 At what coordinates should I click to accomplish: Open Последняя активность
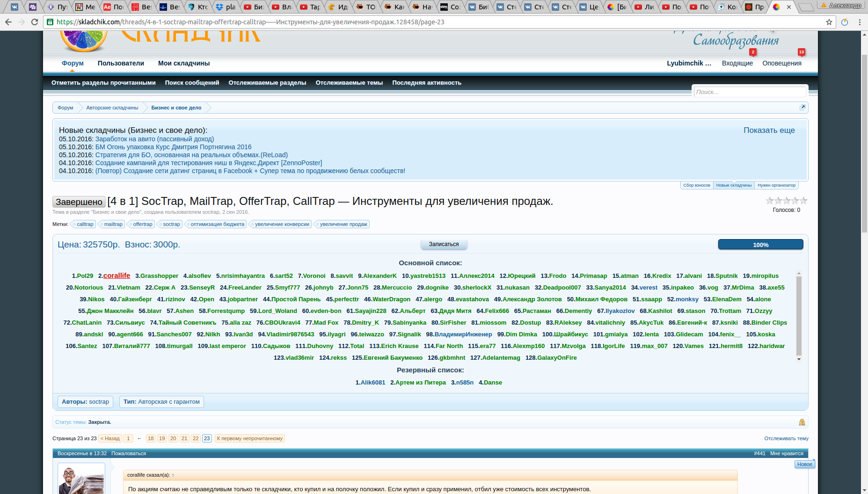[427, 83]
